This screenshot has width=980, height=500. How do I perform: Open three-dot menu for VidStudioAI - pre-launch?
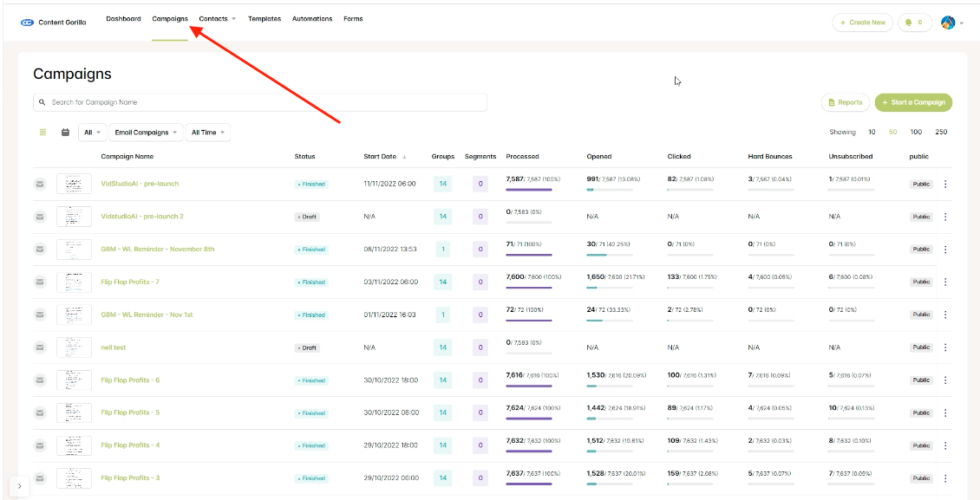click(x=945, y=184)
